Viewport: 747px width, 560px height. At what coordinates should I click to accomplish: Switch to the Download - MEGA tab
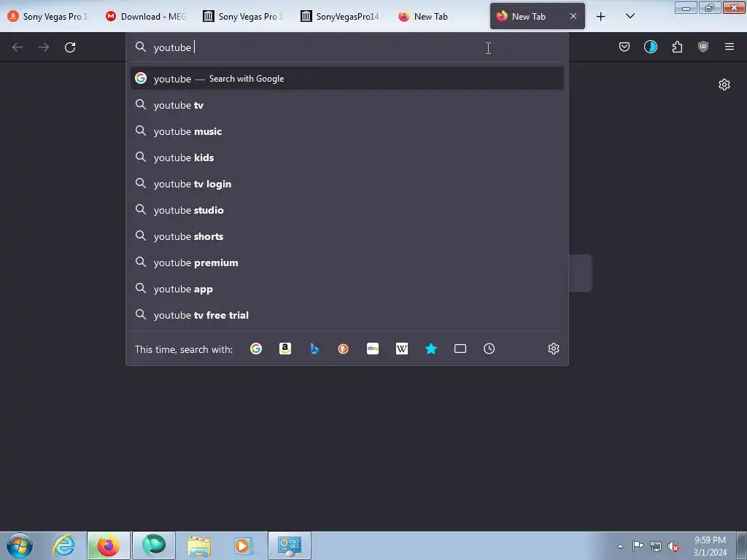146,16
